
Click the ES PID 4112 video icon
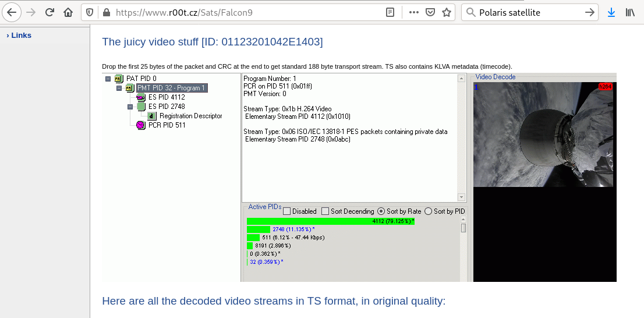tap(141, 97)
